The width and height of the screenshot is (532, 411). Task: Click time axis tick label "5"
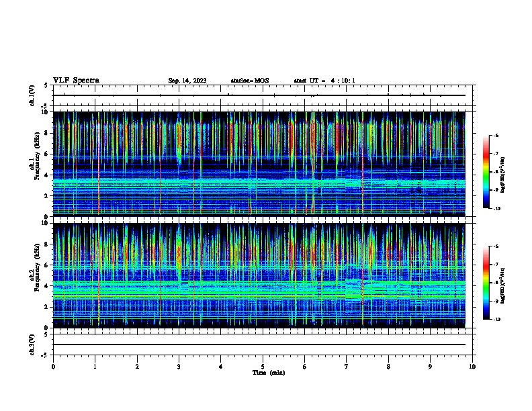coord(263,367)
